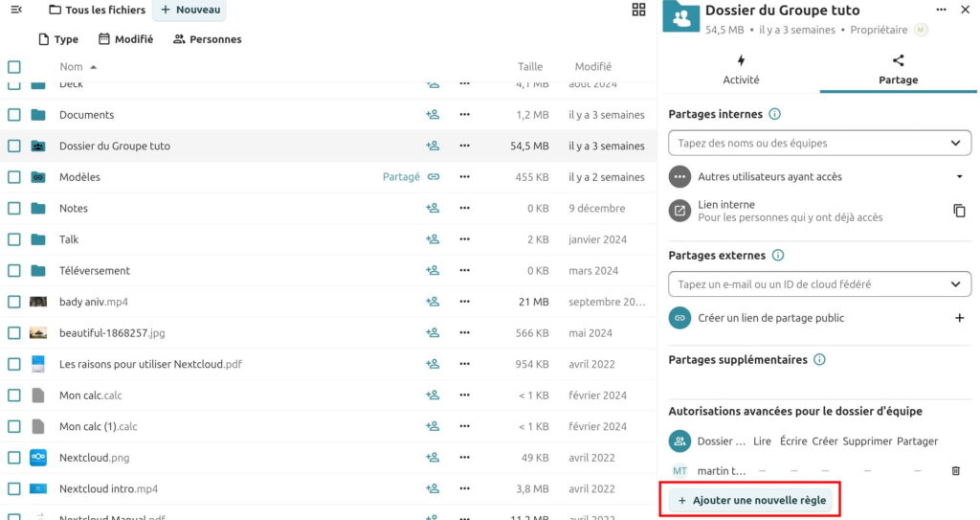
Task: Select the Talk folder checkbox
Action: tap(14, 239)
